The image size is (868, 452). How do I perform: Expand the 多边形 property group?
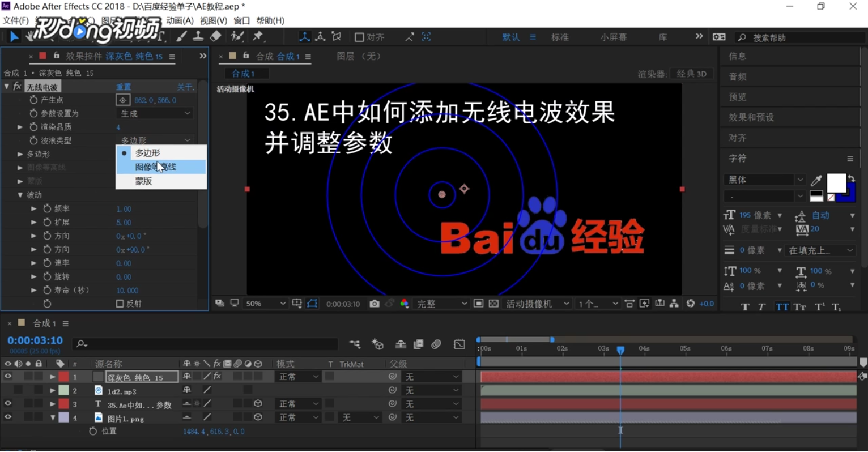[x=20, y=154]
